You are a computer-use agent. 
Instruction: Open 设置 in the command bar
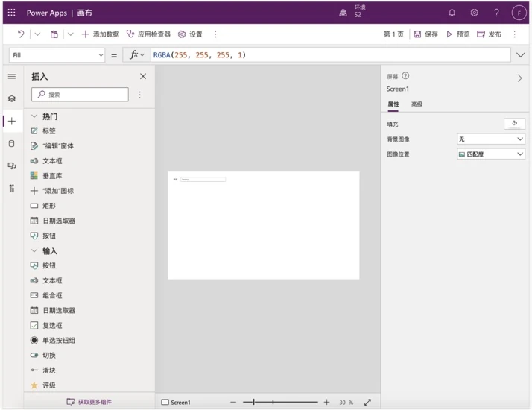(x=190, y=34)
